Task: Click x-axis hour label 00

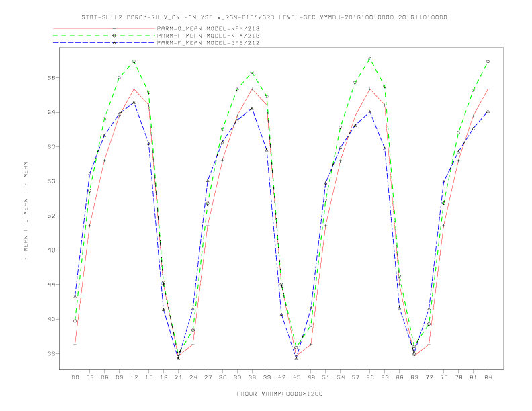Action: pos(75,377)
